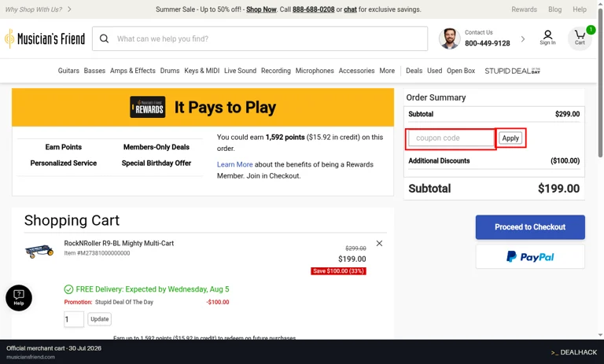Click the quantity input field
This screenshot has height=364, width=604.
[74, 319]
